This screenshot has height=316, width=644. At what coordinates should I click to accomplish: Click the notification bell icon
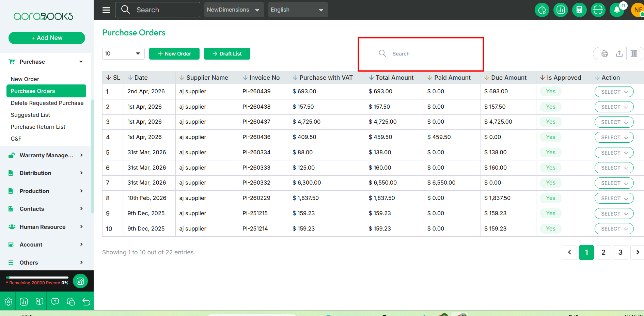(x=617, y=10)
